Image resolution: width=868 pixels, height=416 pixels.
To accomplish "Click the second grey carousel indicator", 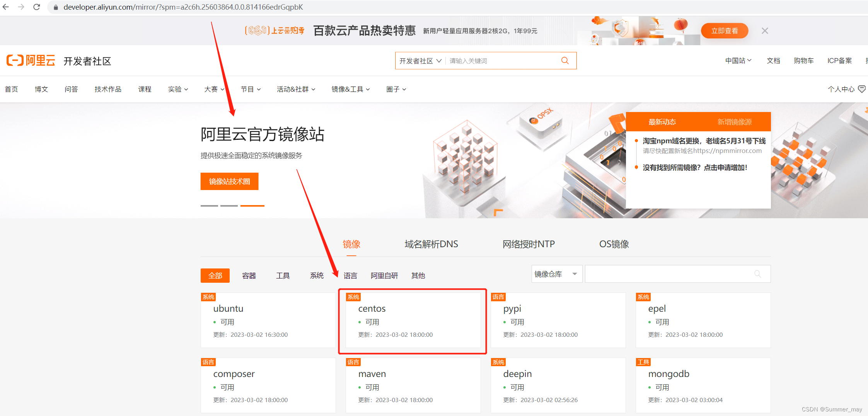I will 229,206.
